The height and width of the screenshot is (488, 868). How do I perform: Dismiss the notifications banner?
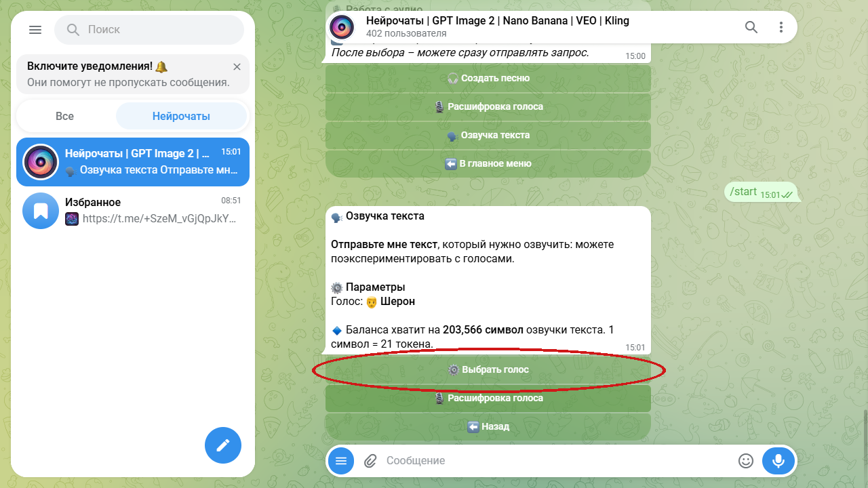click(x=237, y=66)
